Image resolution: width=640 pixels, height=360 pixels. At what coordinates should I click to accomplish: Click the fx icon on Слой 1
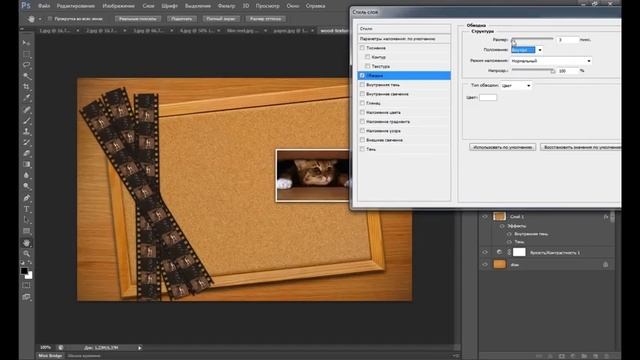point(606,217)
